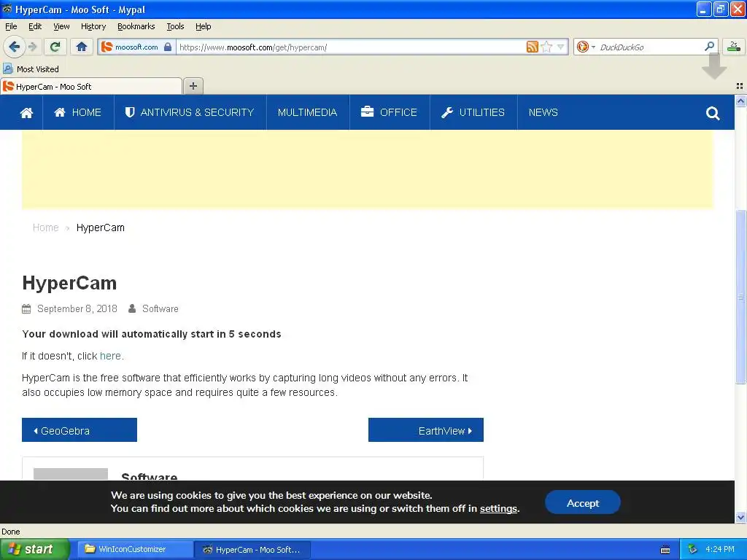Click the browser forward arrow
747x560 pixels.
click(x=33, y=47)
